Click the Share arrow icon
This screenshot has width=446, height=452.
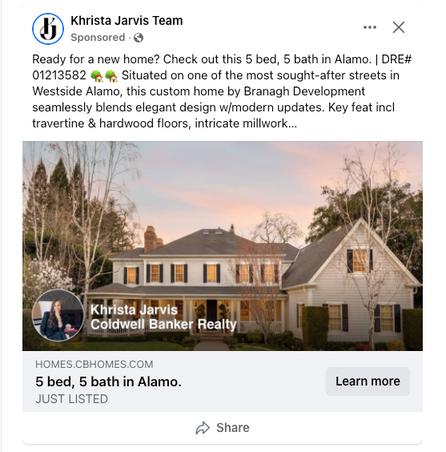tap(202, 428)
